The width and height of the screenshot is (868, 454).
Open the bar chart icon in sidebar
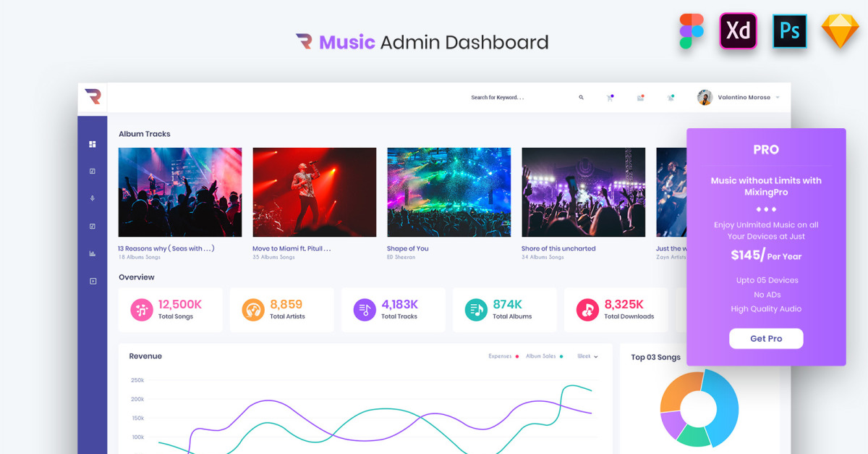[x=93, y=253]
